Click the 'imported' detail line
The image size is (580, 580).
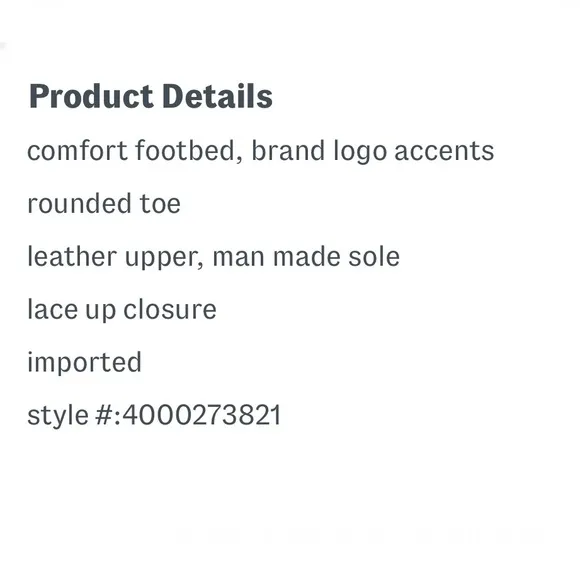coord(85,362)
